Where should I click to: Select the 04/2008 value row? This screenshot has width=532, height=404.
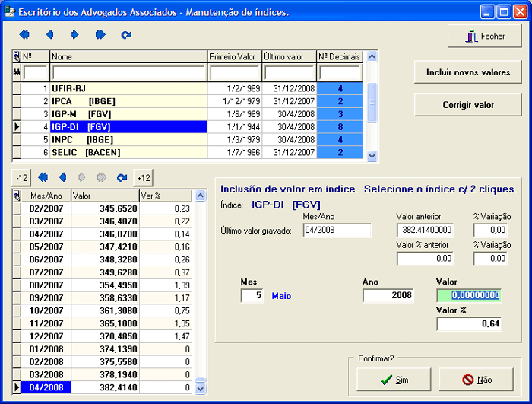(x=102, y=387)
